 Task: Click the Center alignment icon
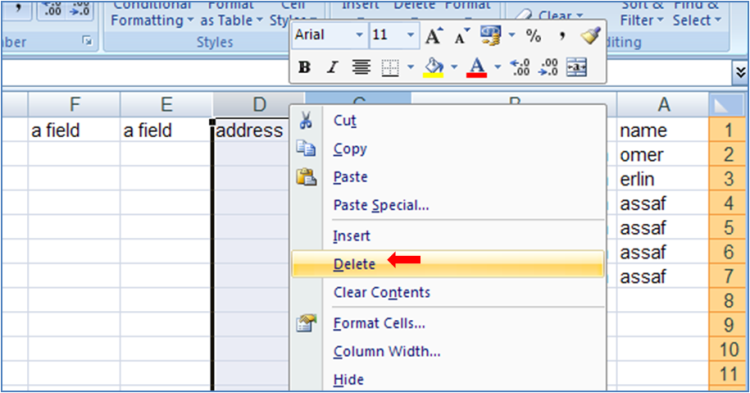click(x=361, y=67)
